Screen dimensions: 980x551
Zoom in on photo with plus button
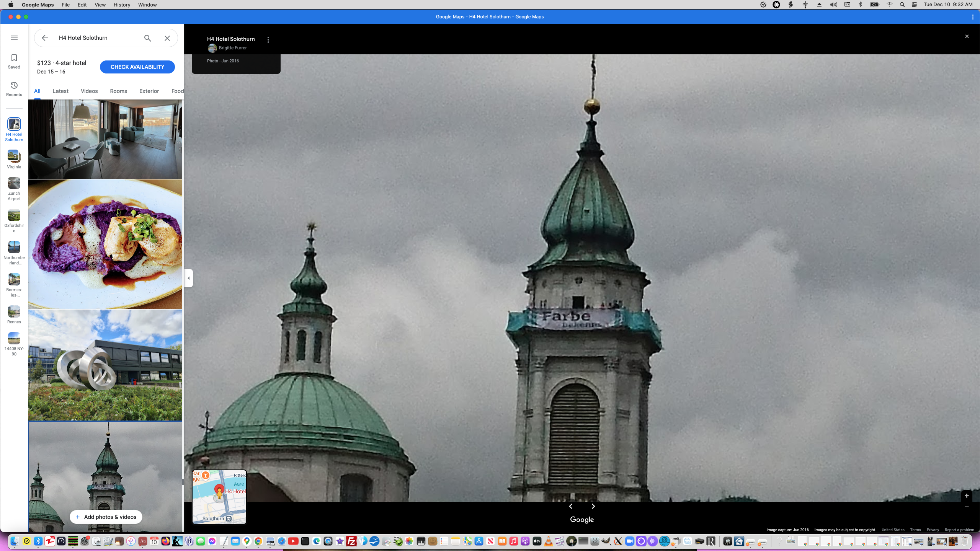(967, 496)
